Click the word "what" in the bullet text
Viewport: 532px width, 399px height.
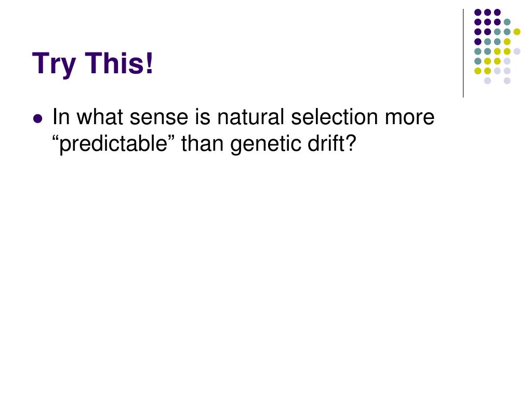pyautogui.click(x=100, y=117)
